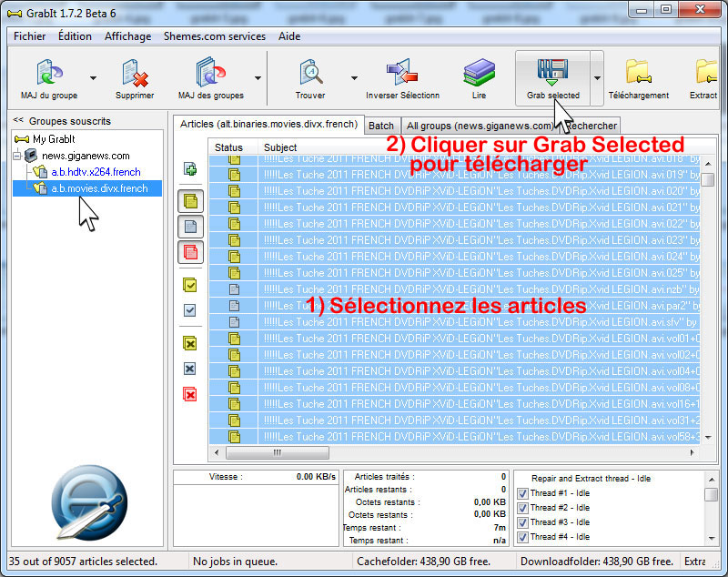The height and width of the screenshot is (577, 728).
Task: Click the Shemes globe sword logo
Action: (x=89, y=502)
